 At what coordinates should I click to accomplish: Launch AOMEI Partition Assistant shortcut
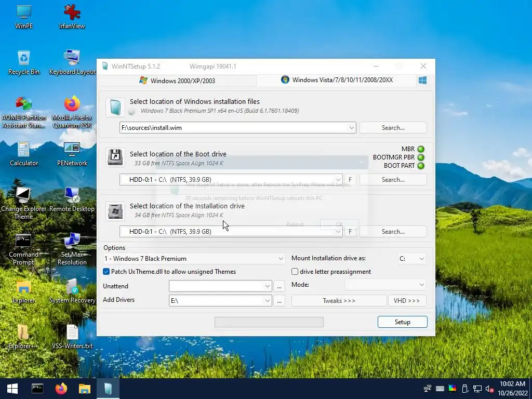[x=24, y=112]
